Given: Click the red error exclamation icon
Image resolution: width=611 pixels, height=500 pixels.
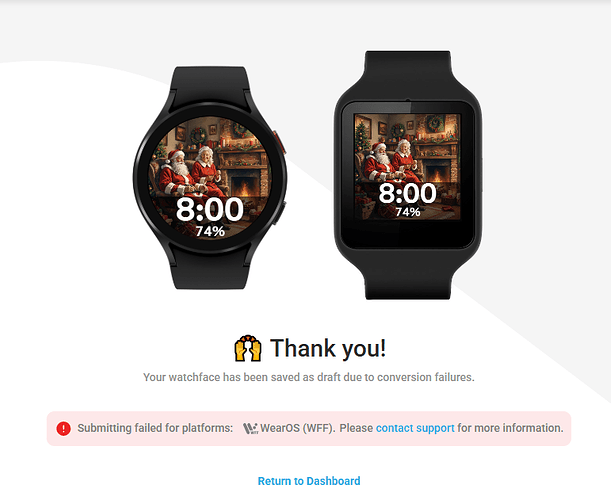Looking at the screenshot, I should coord(64,428).
